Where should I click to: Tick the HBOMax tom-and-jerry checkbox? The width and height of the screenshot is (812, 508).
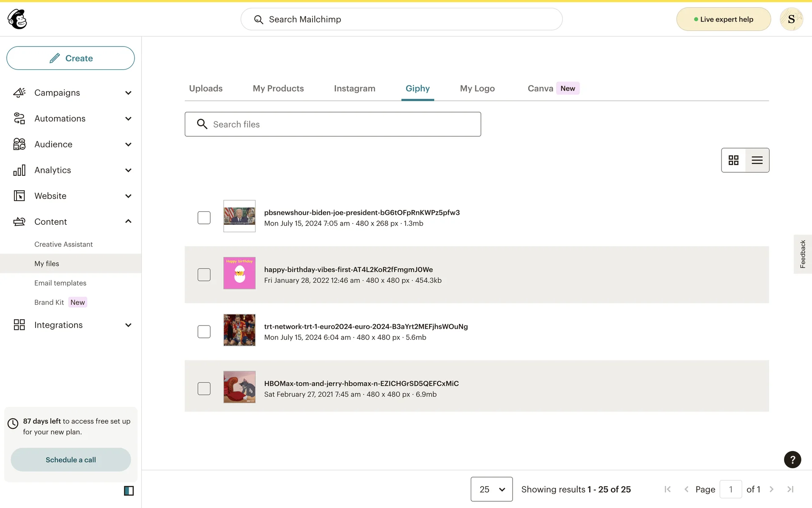coord(204,389)
